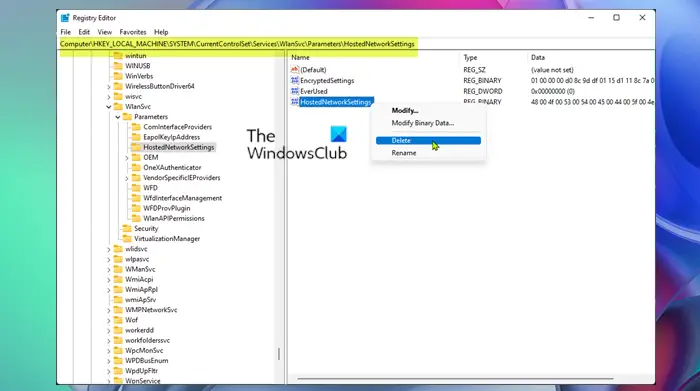Click the Registry Editor app icon in title bar
The width and height of the screenshot is (700, 391).
click(65, 18)
